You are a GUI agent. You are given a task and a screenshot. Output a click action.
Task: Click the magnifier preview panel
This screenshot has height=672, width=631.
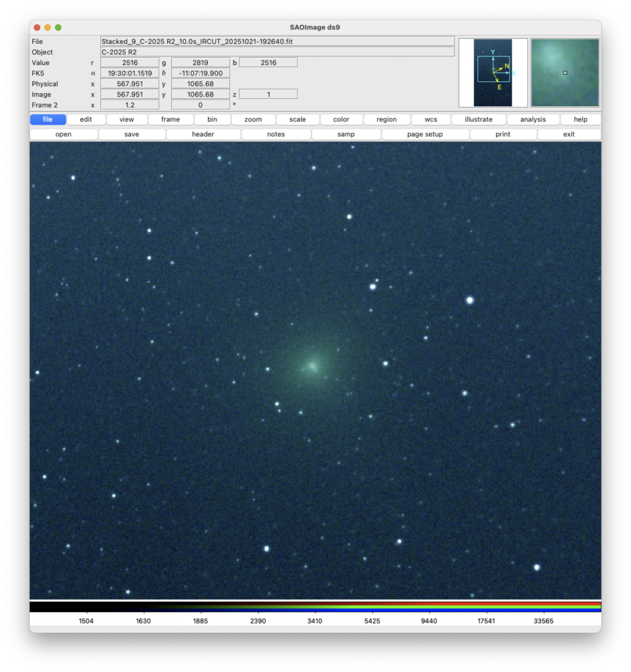click(x=565, y=73)
